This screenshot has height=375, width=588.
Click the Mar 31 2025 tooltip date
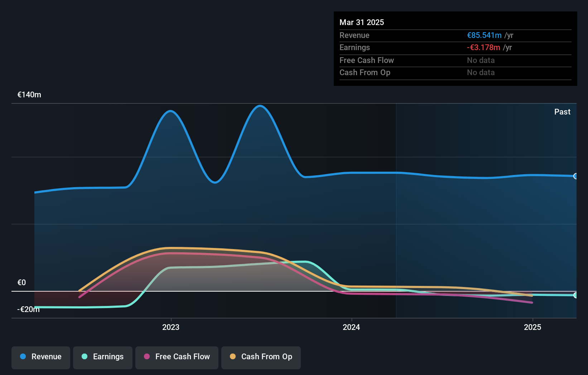click(x=362, y=23)
